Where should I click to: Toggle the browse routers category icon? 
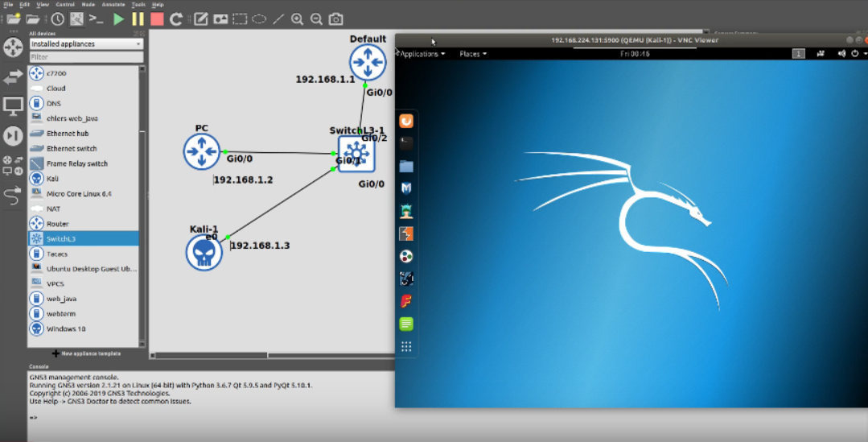[x=13, y=48]
